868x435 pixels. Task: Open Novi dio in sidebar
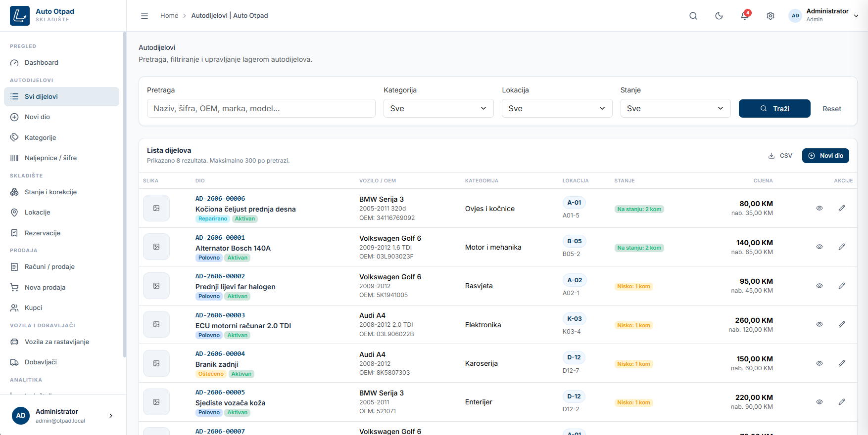click(61, 117)
